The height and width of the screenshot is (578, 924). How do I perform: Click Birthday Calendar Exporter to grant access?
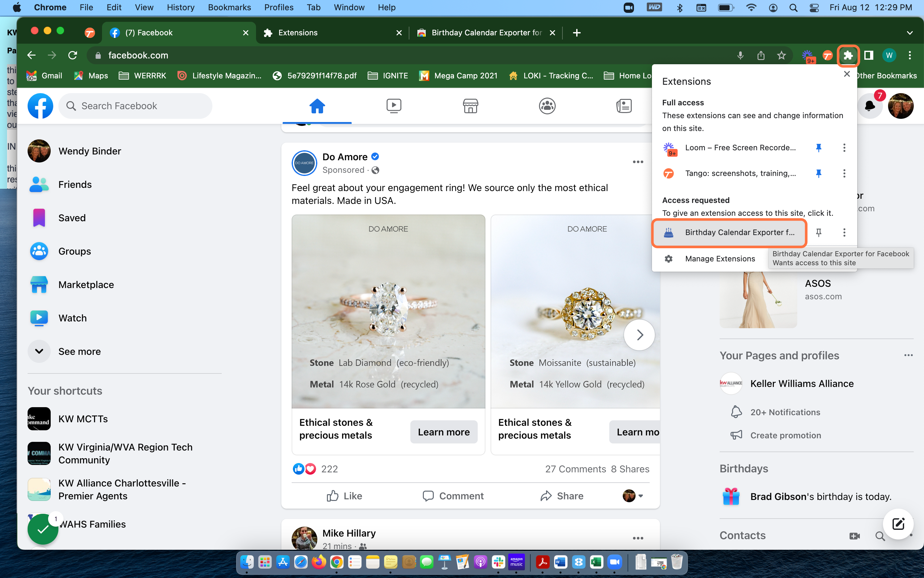(x=729, y=232)
